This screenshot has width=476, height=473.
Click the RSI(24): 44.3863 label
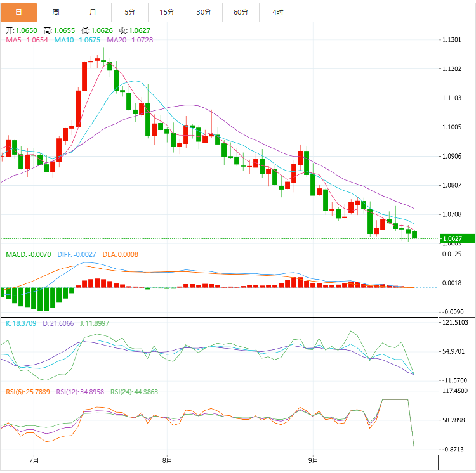pos(134,392)
